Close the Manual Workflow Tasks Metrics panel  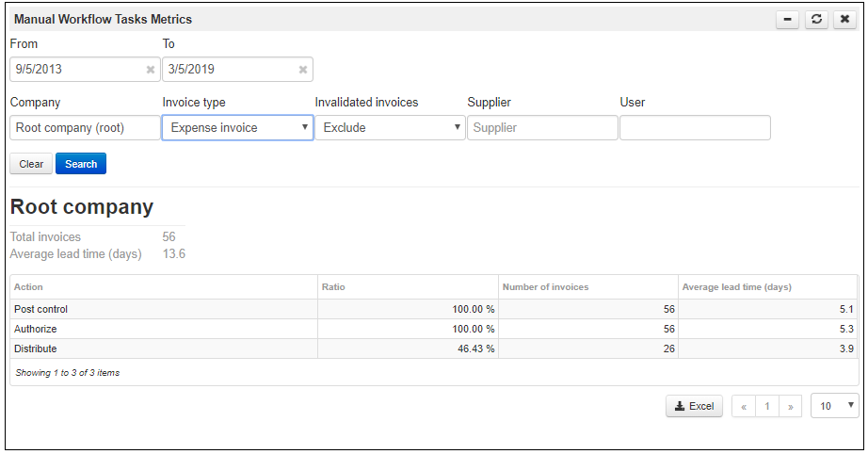point(844,20)
